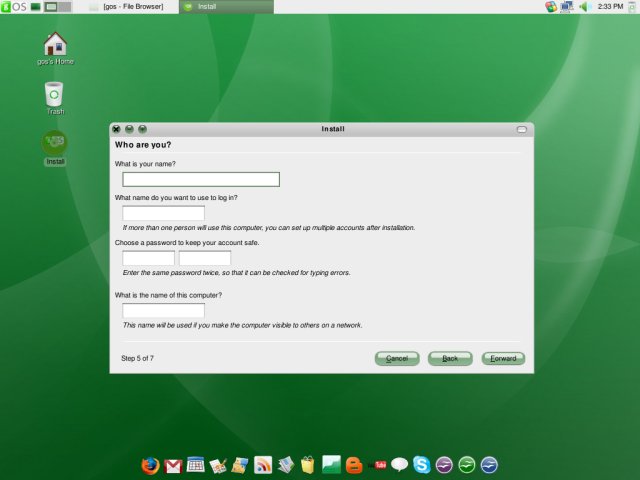The height and width of the screenshot is (480, 640).
Task: Open the gOS main menu logo
Action: (14, 7)
